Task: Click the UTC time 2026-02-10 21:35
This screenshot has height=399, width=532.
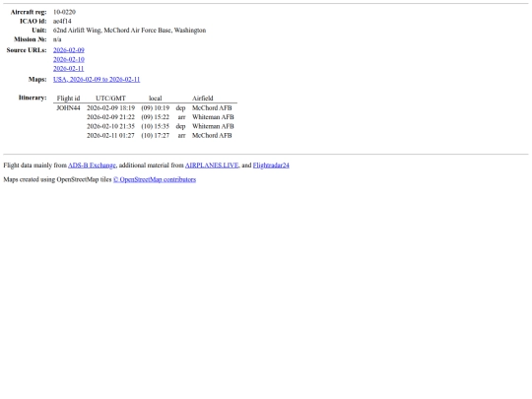Action: coord(110,126)
